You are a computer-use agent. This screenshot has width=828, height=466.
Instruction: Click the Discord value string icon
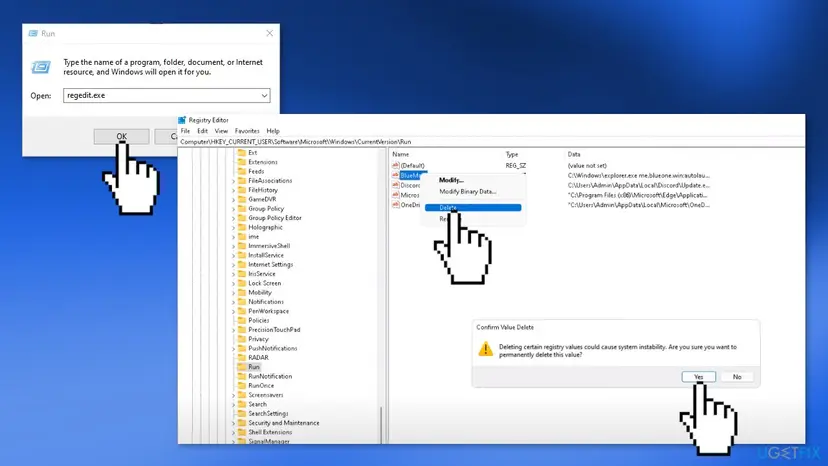[396, 185]
